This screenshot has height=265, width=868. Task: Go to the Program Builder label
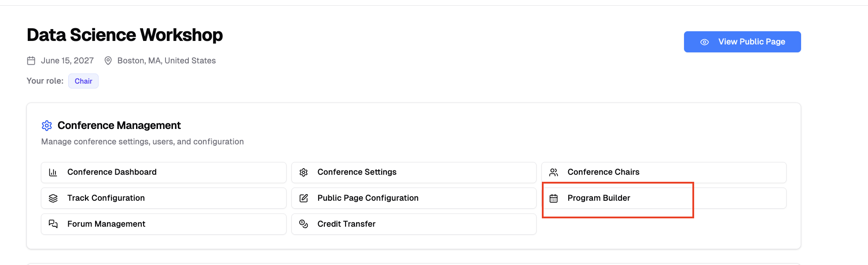click(x=599, y=198)
